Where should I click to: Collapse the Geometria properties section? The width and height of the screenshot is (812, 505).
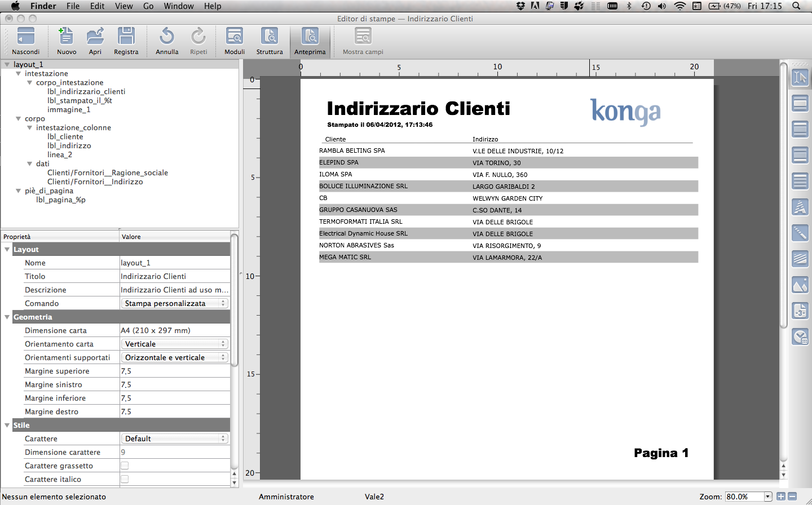(x=7, y=317)
